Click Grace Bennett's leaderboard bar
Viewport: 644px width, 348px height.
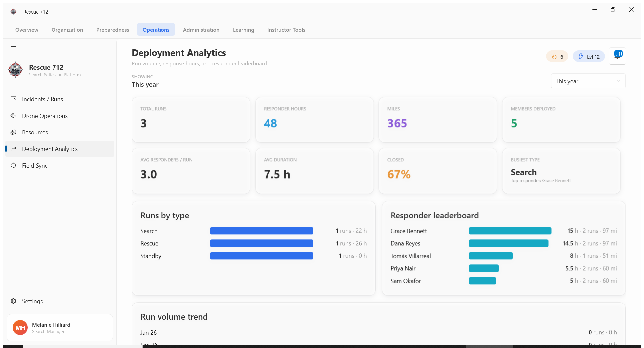click(510, 231)
